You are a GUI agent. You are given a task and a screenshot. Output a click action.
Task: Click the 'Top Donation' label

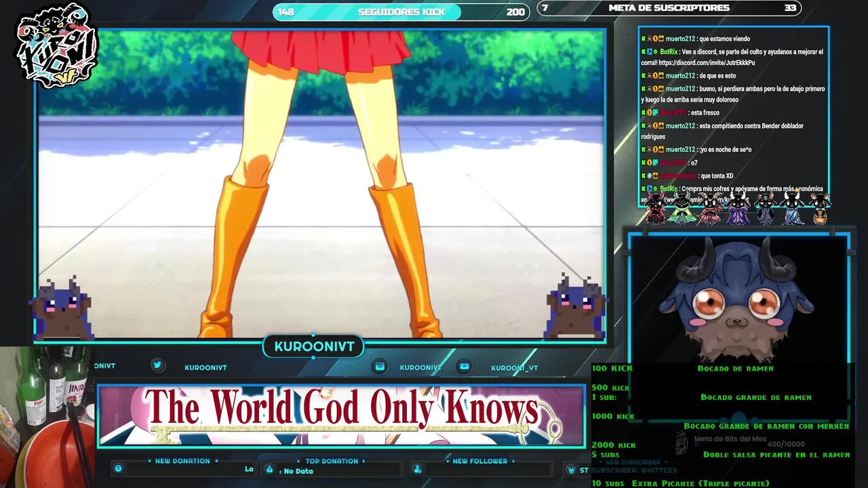(x=332, y=461)
